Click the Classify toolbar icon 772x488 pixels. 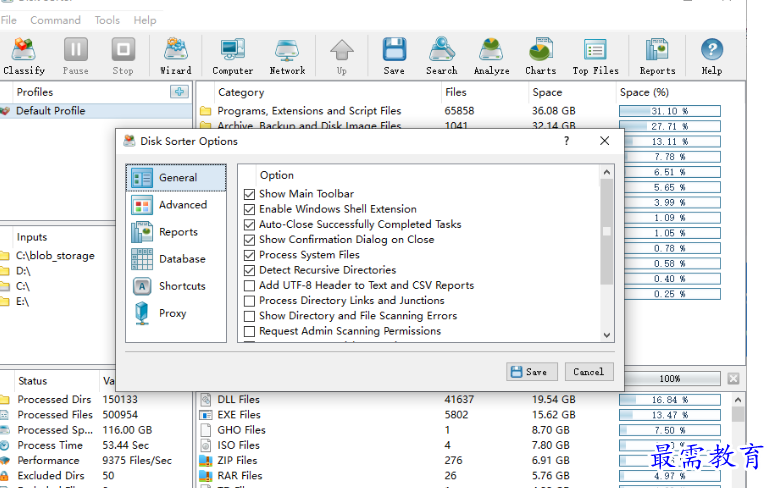coord(24,56)
